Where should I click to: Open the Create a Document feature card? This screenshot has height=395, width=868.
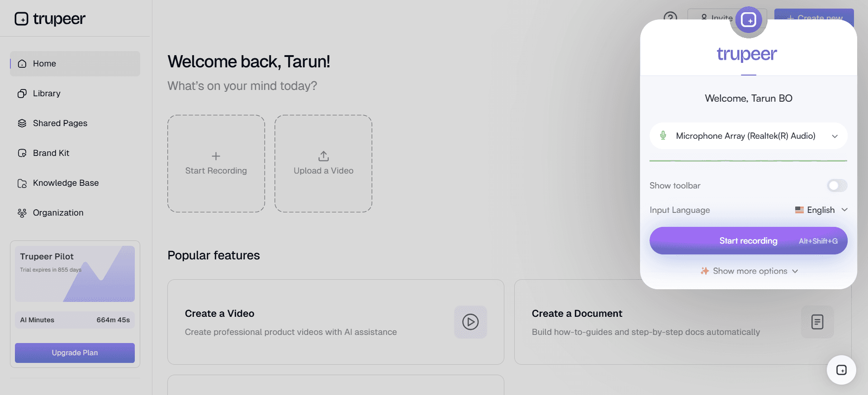683,322
